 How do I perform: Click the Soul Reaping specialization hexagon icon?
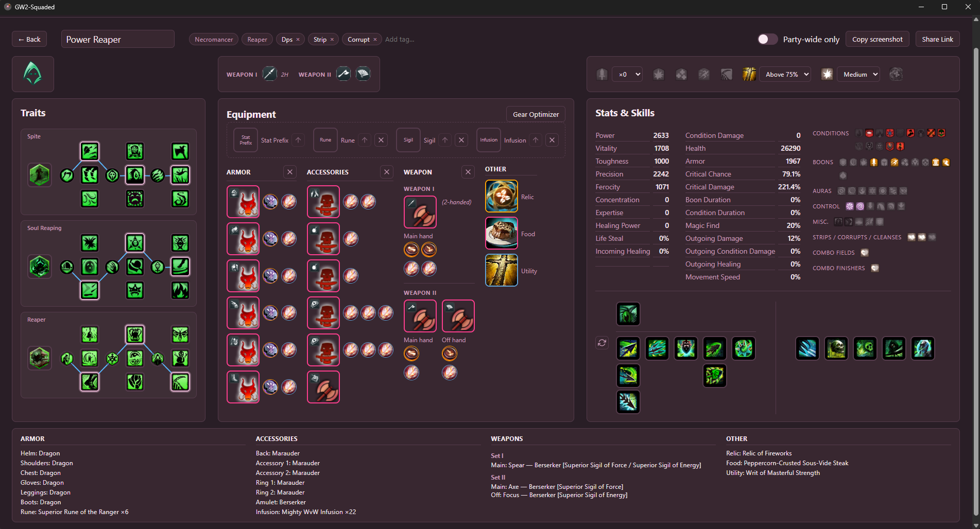tap(40, 267)
